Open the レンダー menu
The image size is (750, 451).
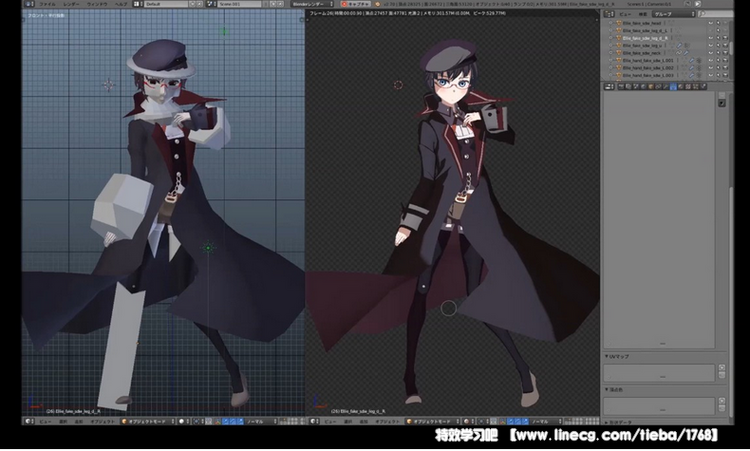click(71, 4)
